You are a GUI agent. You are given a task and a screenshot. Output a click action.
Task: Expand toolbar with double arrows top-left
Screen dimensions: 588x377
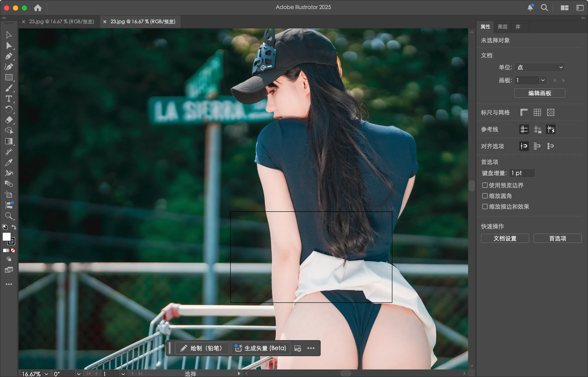4,18
